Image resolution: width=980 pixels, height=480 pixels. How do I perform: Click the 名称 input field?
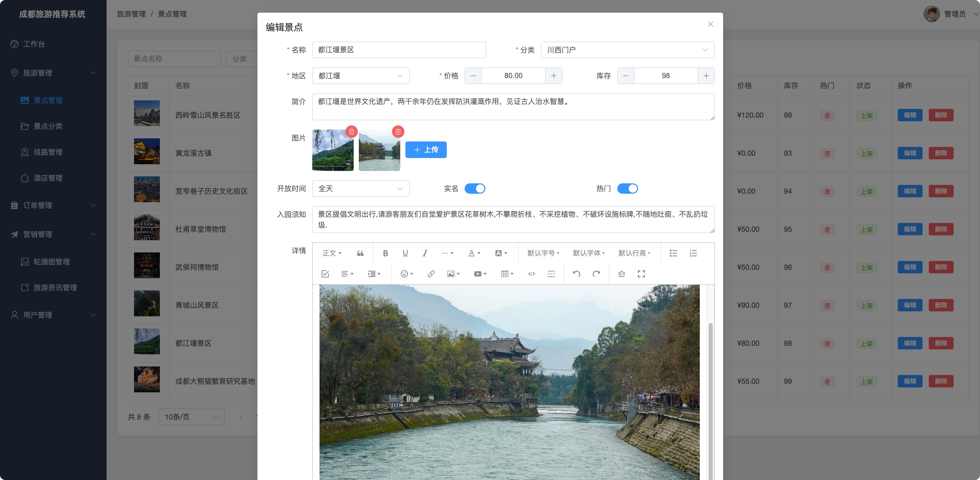pyautogui.click(x=399, y=50)
